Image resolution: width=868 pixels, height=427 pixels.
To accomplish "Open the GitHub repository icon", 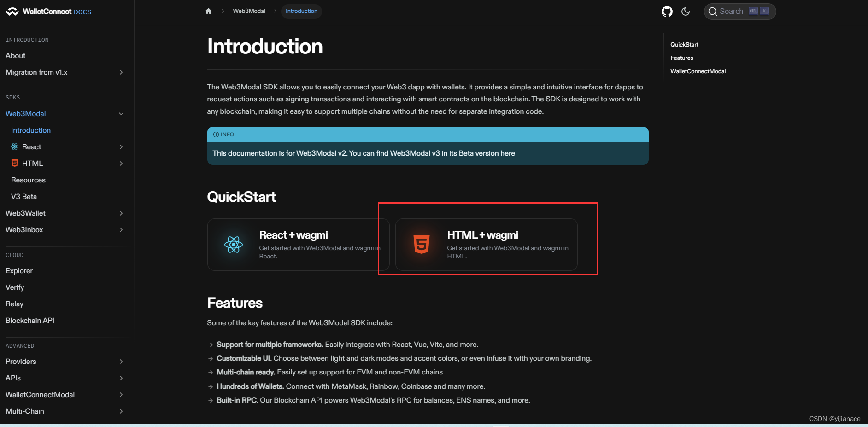I will (667, 12).
